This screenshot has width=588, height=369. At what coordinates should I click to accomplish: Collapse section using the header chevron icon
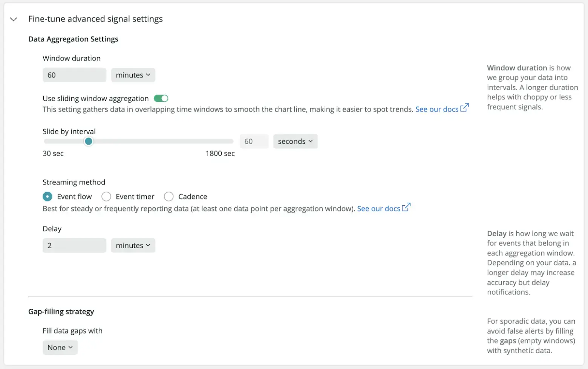pyautogui.click(x=14, y=19)
